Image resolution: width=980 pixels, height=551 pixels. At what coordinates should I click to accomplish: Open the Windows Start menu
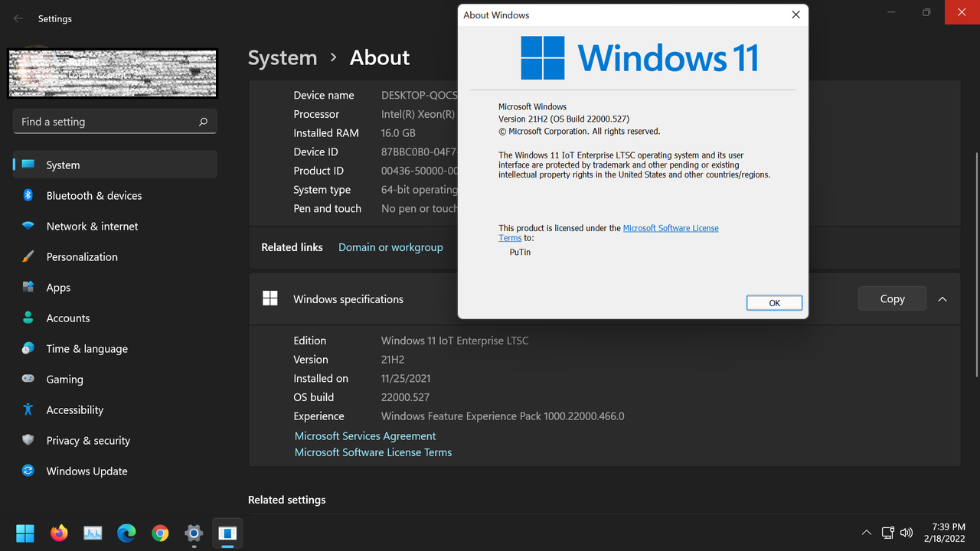25,533
